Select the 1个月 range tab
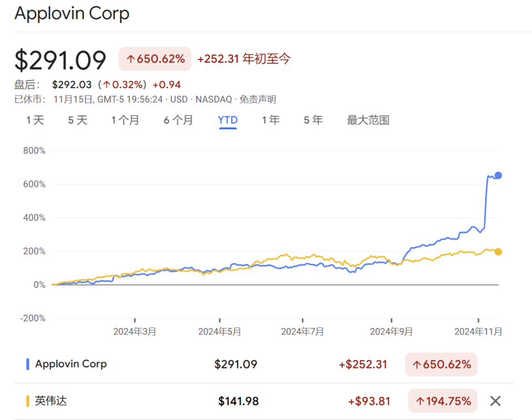 125,120
